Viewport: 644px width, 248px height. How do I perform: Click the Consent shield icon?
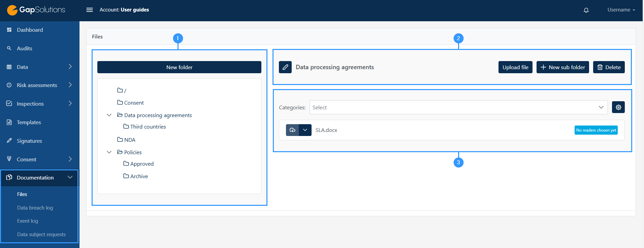pos(9,159)
